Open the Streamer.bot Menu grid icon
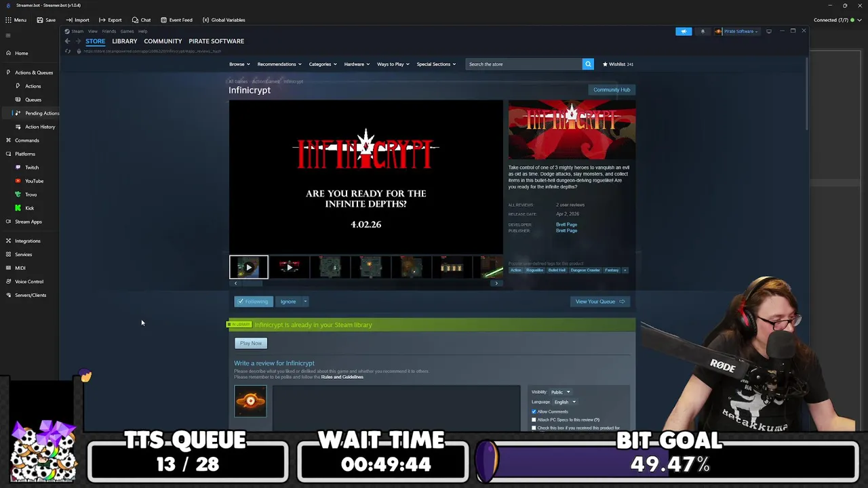Screen dimensions: 868x488 pyautogui.click(x=8, y=20)
